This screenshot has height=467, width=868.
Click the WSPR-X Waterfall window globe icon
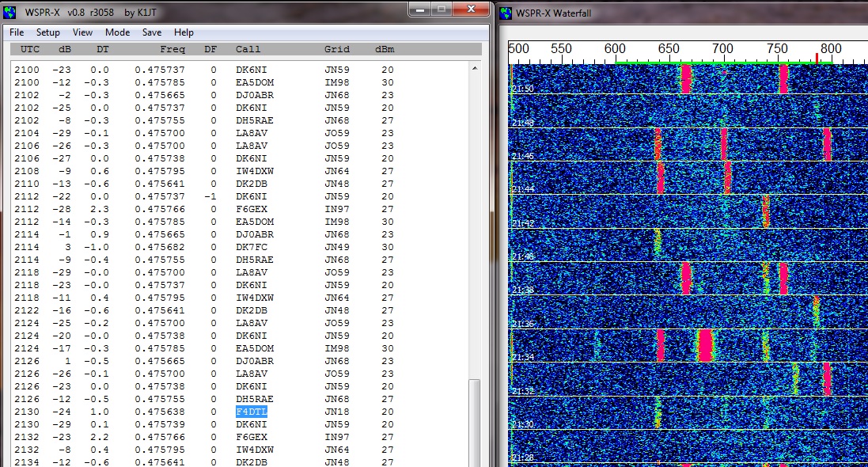click(506, 13)
